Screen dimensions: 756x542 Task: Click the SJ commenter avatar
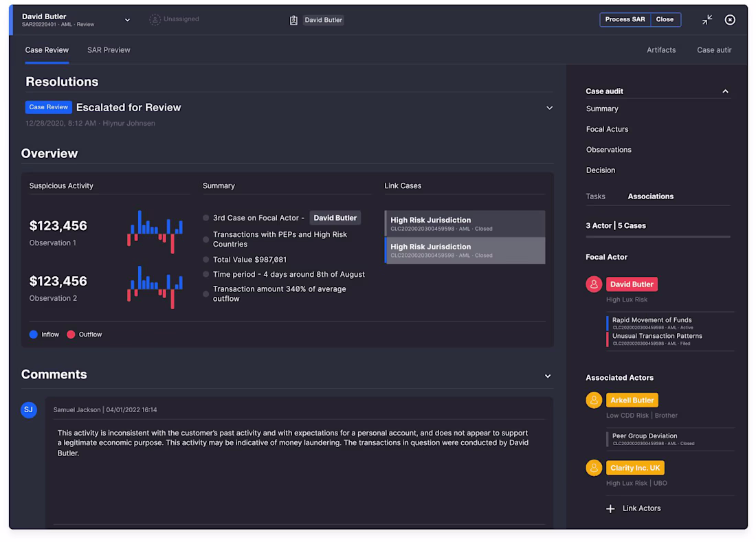coord(29,410)
